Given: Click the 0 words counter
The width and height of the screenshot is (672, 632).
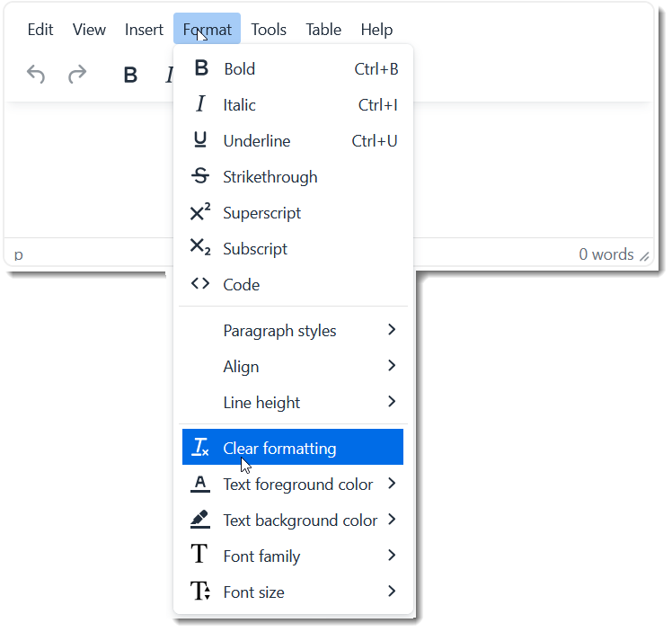Looking at the screenshot, I should [x=606, y=254].
